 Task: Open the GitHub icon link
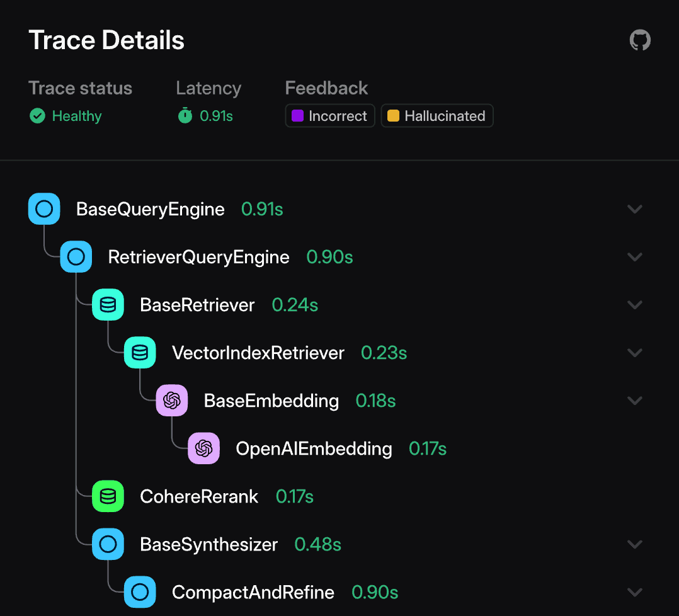click(640, 41)
